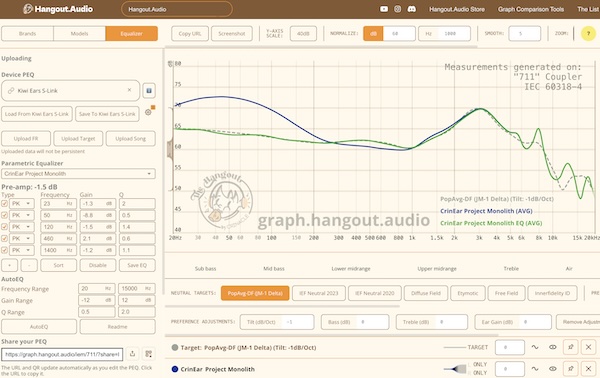Open the YouTube icon link
The width and height of the screenshot is (600, 378).
384,9
